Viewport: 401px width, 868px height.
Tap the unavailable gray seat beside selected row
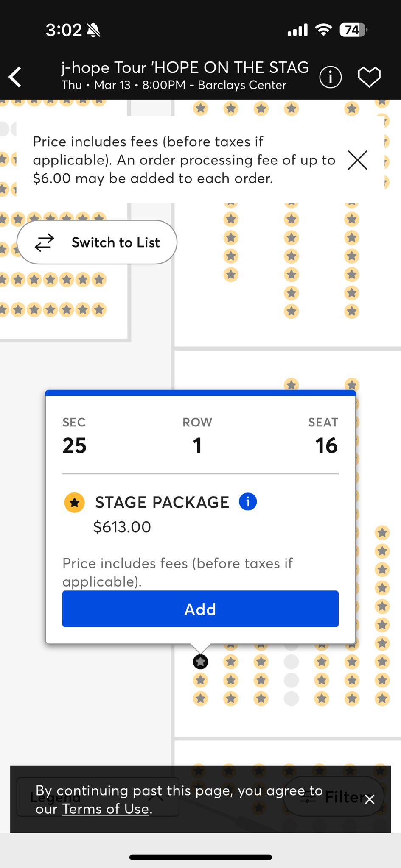(x=291, y=662)
